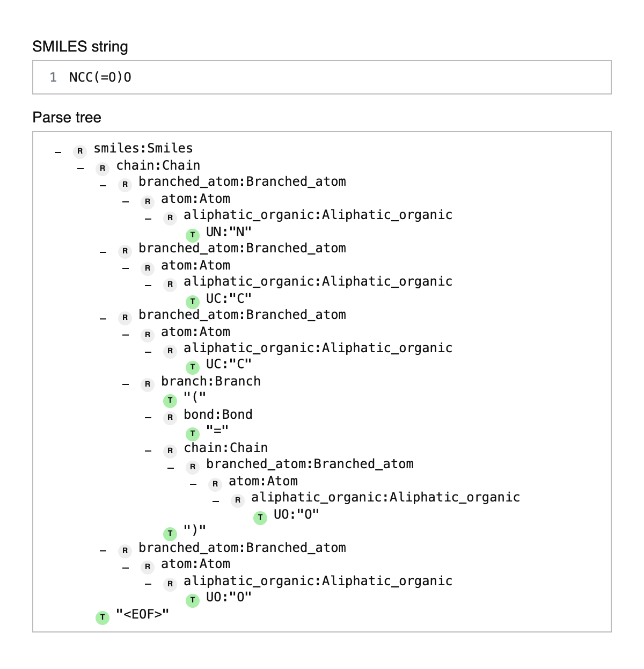Select the bond:Bond tree label
Viewport: 644px width, 669px height.
[218, 415]
